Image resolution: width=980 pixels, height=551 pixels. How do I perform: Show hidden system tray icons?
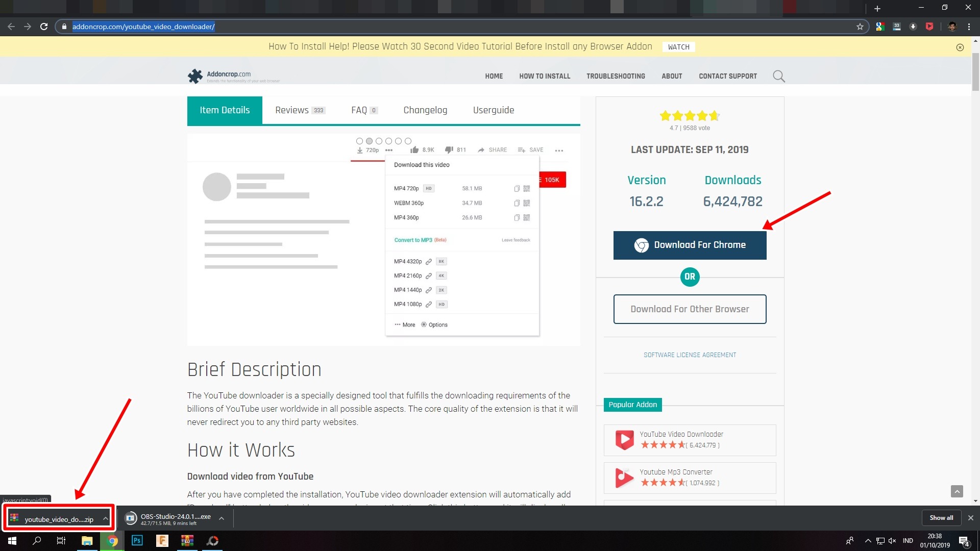tap(868, 541)
